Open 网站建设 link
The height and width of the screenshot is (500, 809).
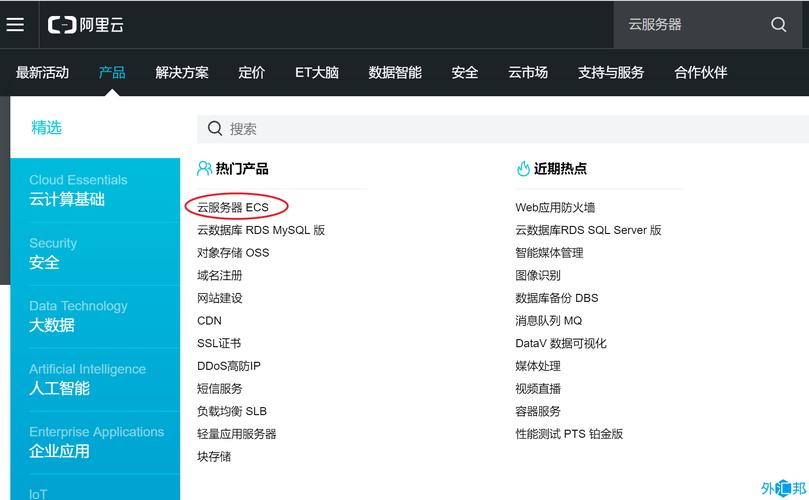click(x=220, y=298)
